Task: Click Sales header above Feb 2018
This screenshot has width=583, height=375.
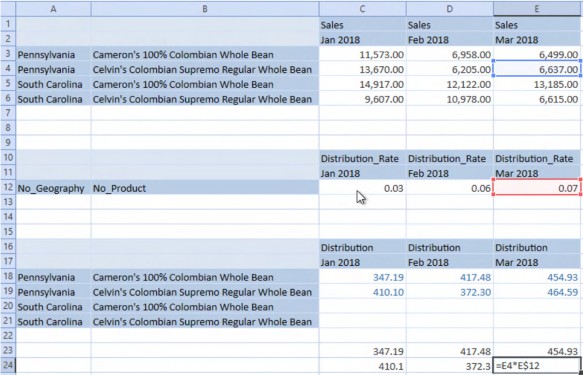Action: click(x=450, y=25)
